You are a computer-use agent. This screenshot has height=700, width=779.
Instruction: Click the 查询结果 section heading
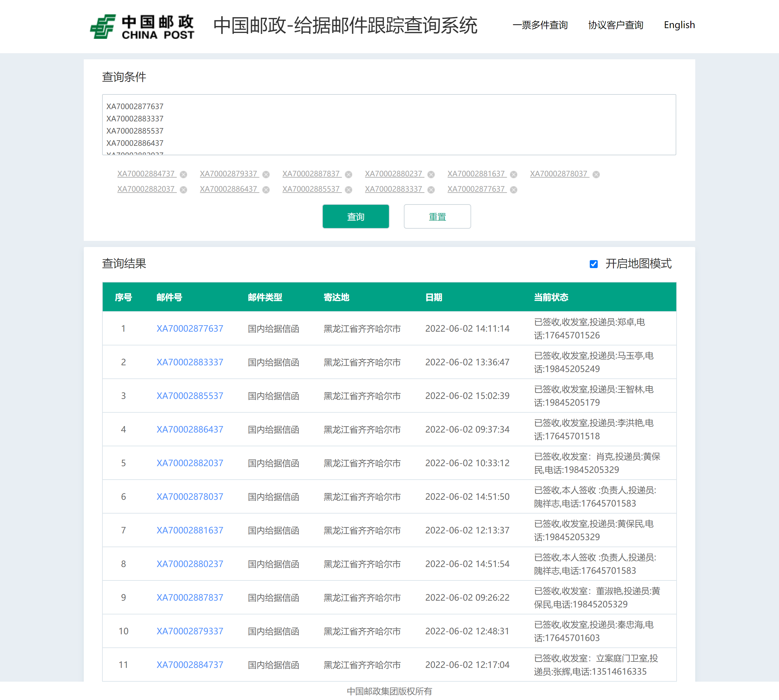(124, 264)
